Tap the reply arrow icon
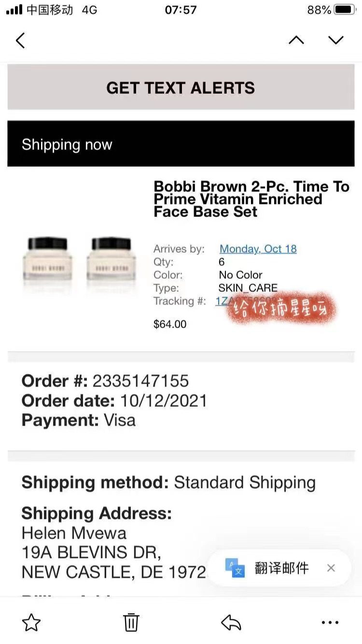Screen dimensions: 362x644 (x=231, y=622)
